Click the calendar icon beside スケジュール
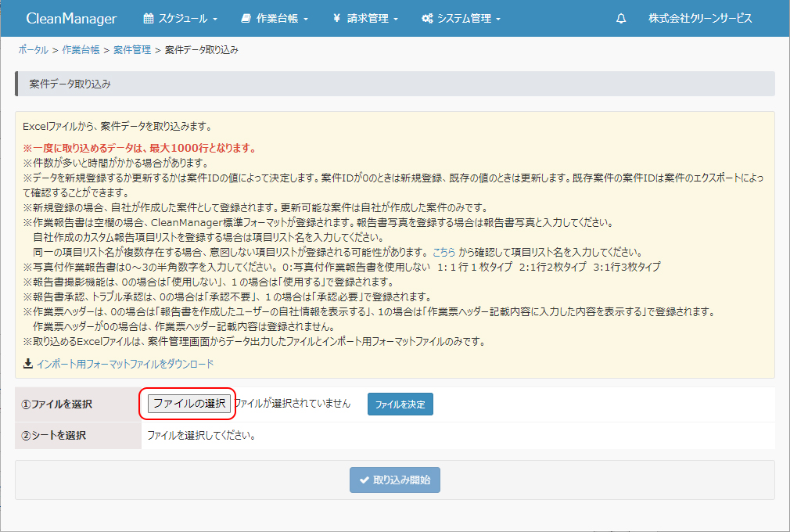The height and width of the screenshot is (532, 790). pyautogui.click(x=149, y=18)
